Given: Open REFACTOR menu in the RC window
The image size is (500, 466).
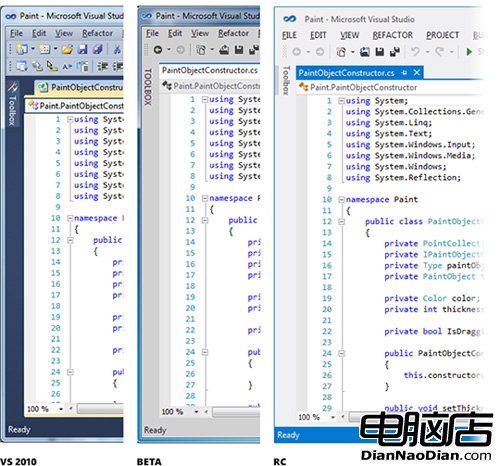Looking at the screenshot, I should (392, 35).
